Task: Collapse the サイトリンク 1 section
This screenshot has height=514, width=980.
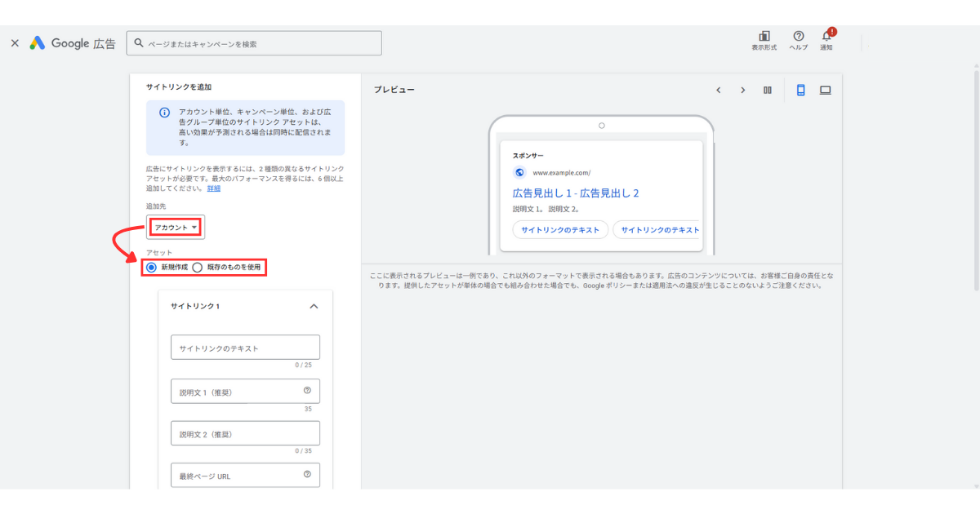Action: point(314,306)
